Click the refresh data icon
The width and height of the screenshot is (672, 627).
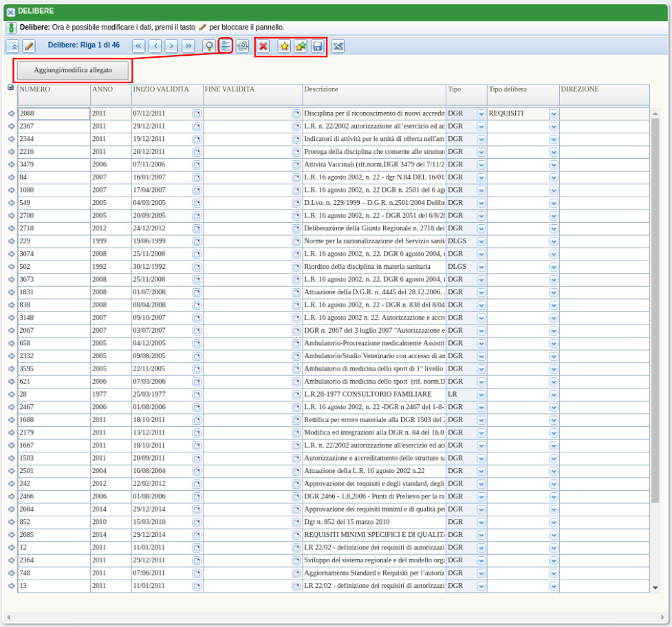pos(242,46)
